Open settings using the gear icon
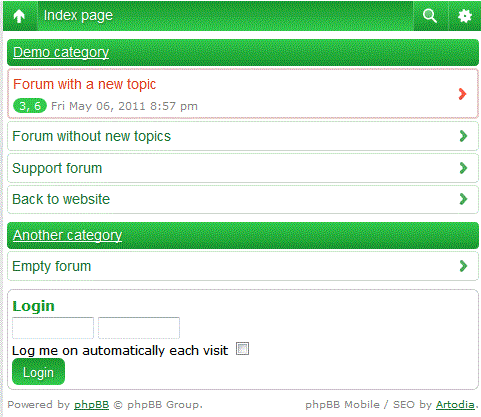Image resolution: width=481 pixels, height=417 pixels. [465, 16]
